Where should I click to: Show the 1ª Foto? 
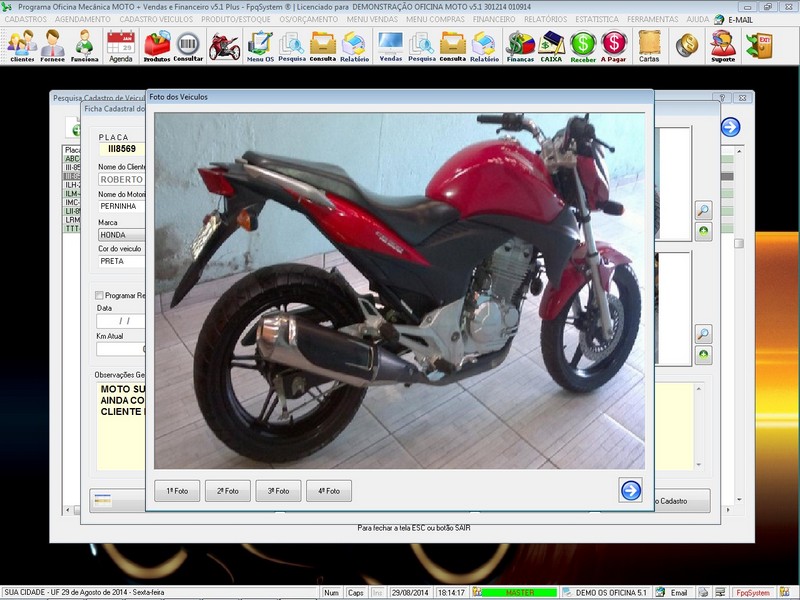click(177, 491)
